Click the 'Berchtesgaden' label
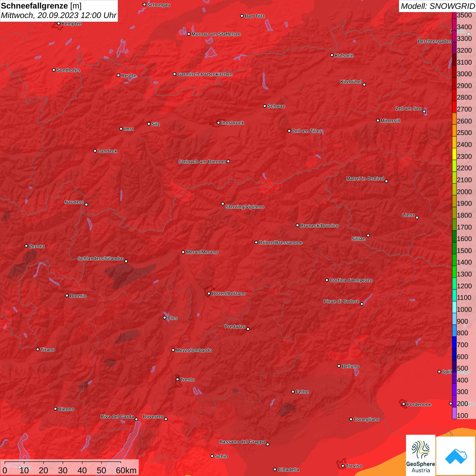Viewport: 476px width, 476px height. point(435,41)
